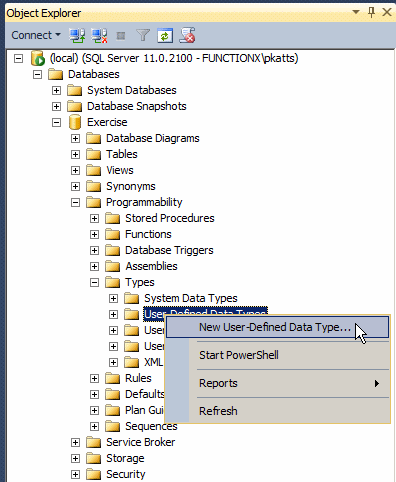Click the green Refresh toolbar icon

tap(165, 35)
